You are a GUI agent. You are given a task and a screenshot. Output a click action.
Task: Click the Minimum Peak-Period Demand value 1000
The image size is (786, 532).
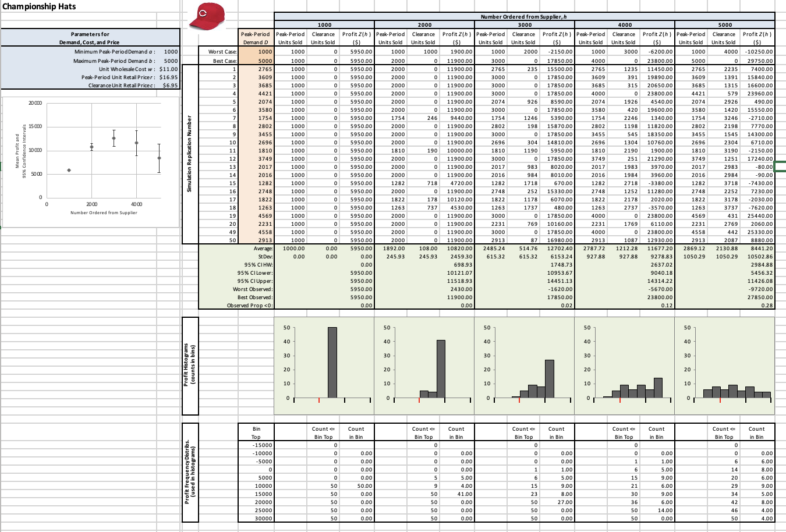point(171,51)
